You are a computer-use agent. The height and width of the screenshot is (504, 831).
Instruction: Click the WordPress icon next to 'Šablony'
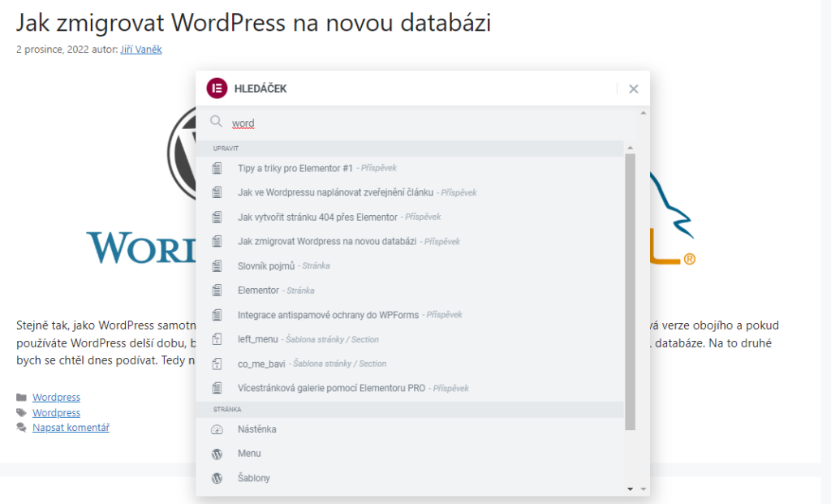[x=217, y=478]
